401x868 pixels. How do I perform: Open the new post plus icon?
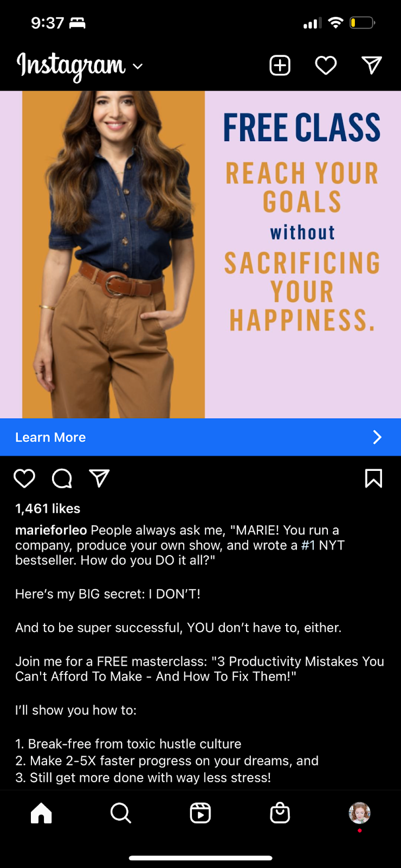[280, 66]
